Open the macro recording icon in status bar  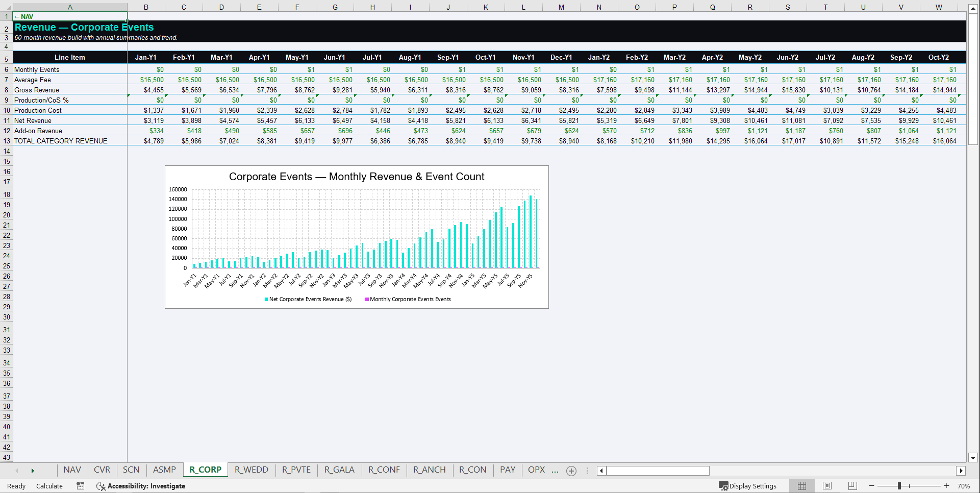pyautogui.click(x=81, y=486)
